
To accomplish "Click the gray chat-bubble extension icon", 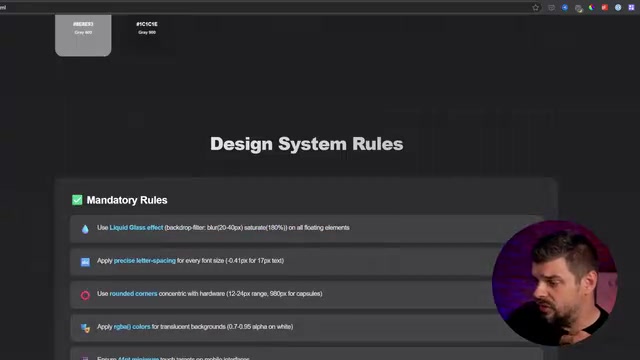I will pos(551,7).
